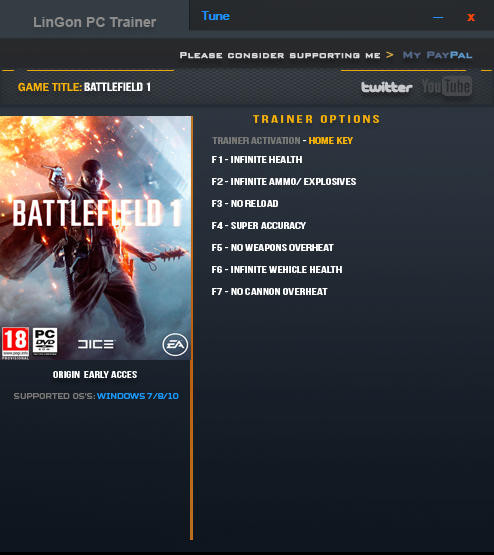Minimize the trainer window
This screenshot has width=494, height=555.
[x=438, y=17]
